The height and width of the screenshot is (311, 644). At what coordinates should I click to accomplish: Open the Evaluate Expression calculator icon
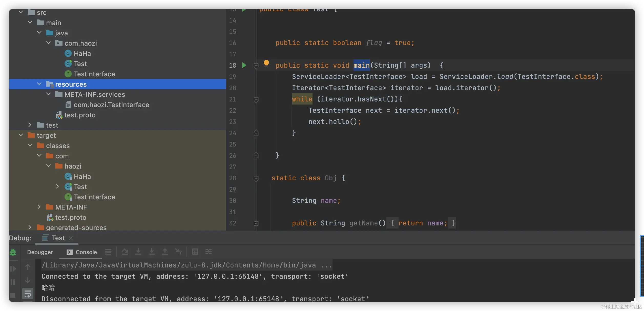click(195, 252)
